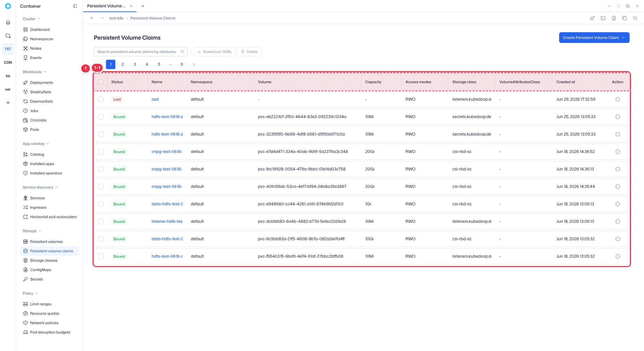Collapse the App catalog section

pyautogui.click(x=36, y=144)
